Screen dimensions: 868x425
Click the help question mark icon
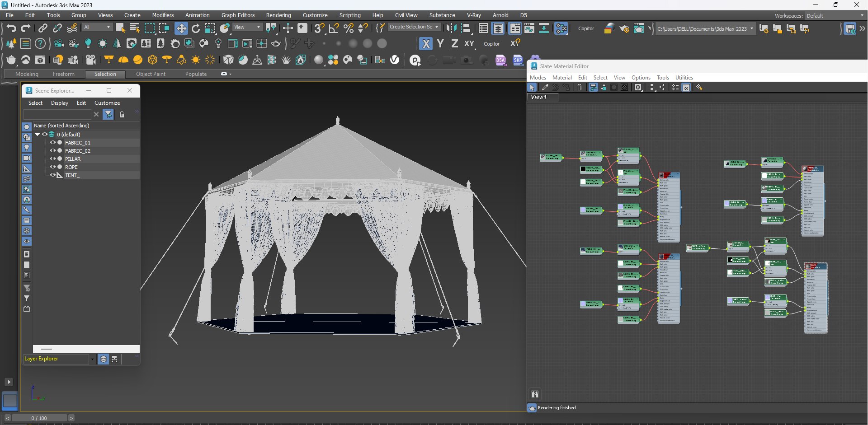[40, 43]
